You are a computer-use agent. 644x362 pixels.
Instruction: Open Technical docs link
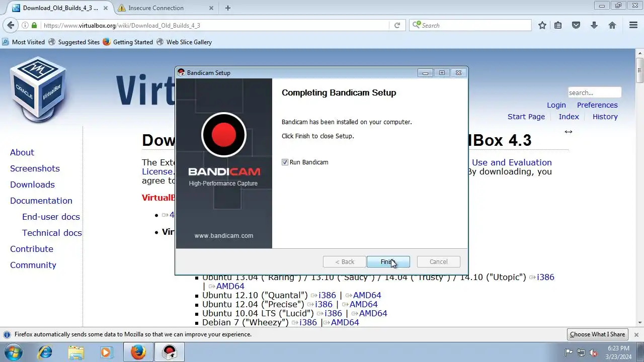pos(52,233)
